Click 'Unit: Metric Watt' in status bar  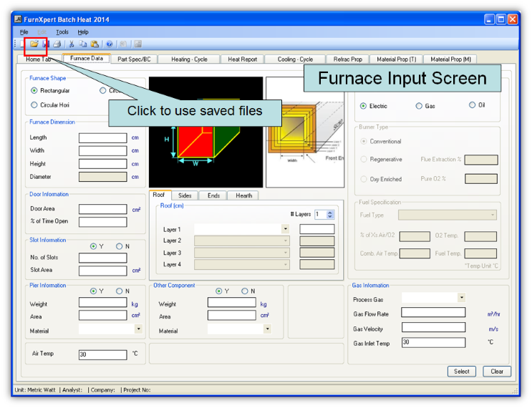(x=35, y=390)
